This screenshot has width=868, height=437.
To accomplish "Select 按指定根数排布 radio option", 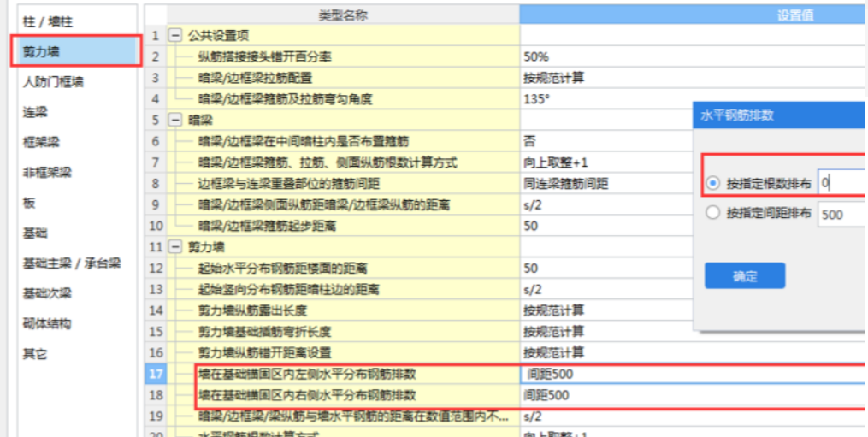I will click(x=713, y=183).
